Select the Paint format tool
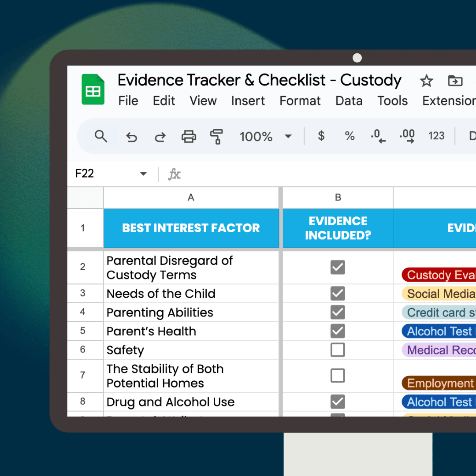Screen dimensions: 476x476 [x=217, y=137]
